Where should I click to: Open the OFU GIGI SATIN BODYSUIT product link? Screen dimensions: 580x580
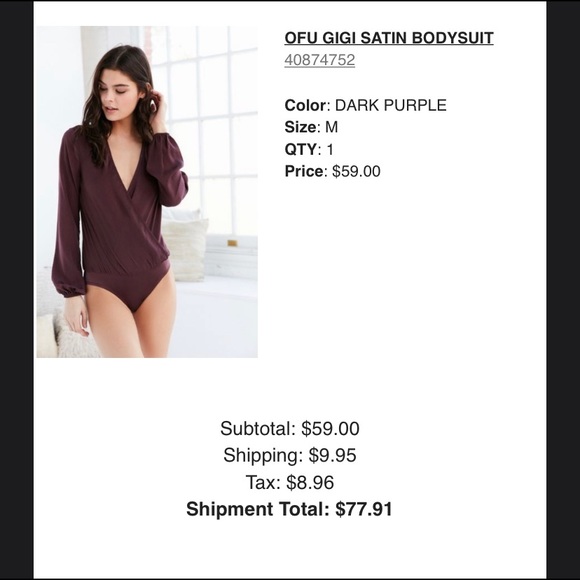(x=389, y=38)
